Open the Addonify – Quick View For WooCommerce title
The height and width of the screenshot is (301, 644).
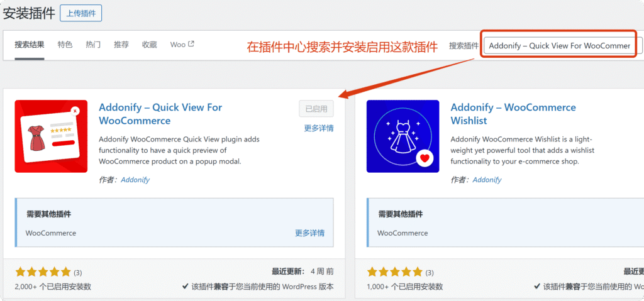tap(160, 114)
